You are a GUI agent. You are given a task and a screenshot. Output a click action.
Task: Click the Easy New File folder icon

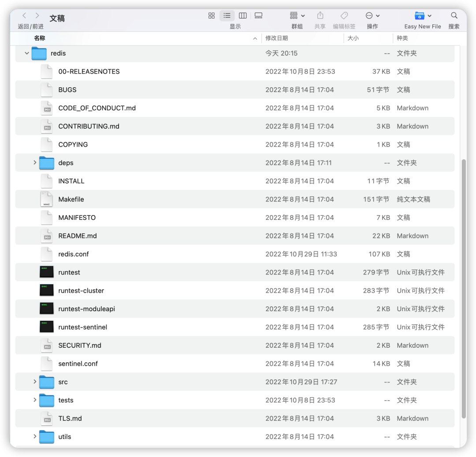click(x=419, y=15)
